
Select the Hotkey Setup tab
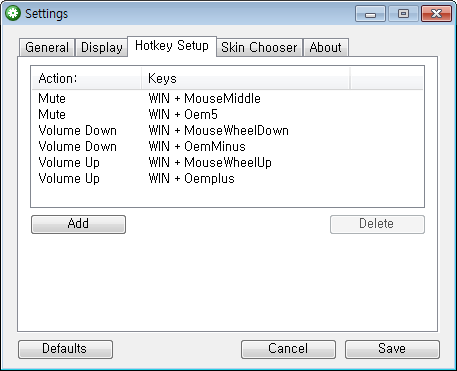[172, 46]
